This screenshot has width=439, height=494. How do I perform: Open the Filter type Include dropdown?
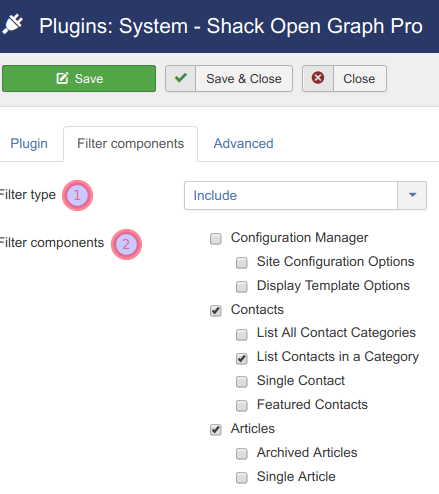[x=305, y=196]
